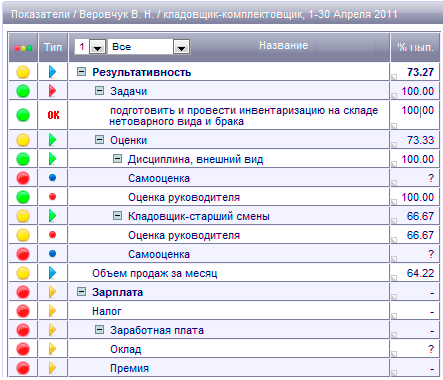The image size is (443, 380).
Task: Collapse Кладовщик-старший смены node
Action: pyautogui.click(x=117, y=216)
